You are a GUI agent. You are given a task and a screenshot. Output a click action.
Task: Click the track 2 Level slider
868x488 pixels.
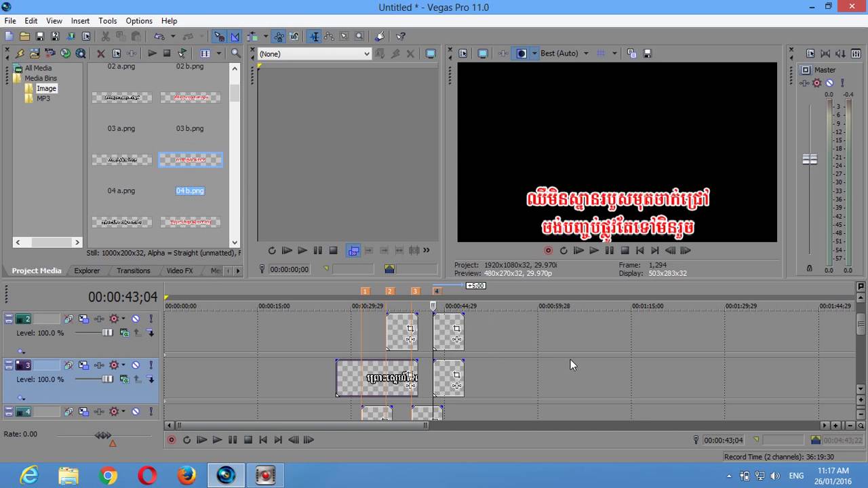[107, 333]
